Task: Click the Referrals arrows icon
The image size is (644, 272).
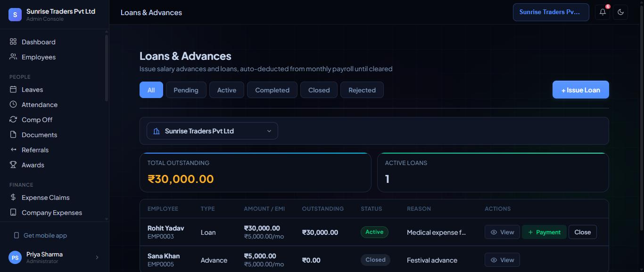Action: (13, 150)
